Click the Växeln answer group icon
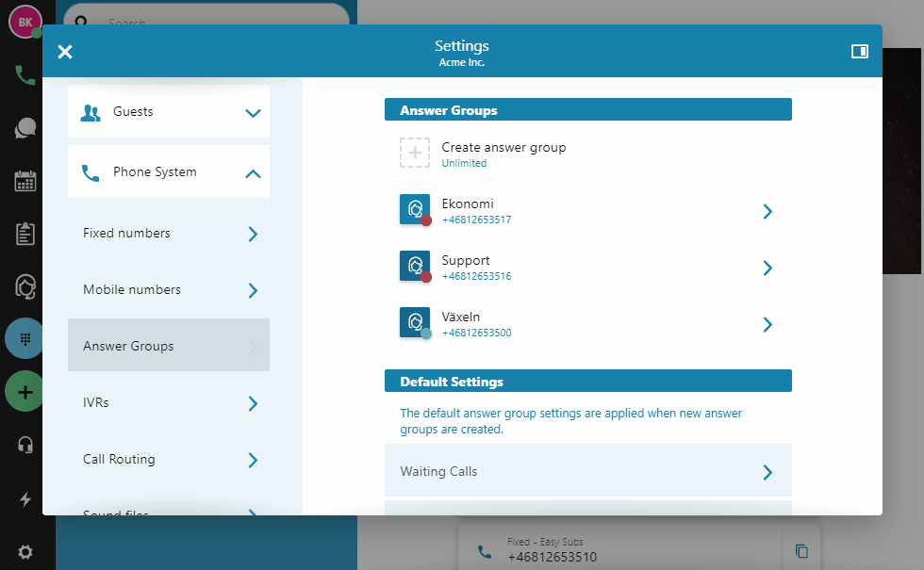 click(416, 322)
